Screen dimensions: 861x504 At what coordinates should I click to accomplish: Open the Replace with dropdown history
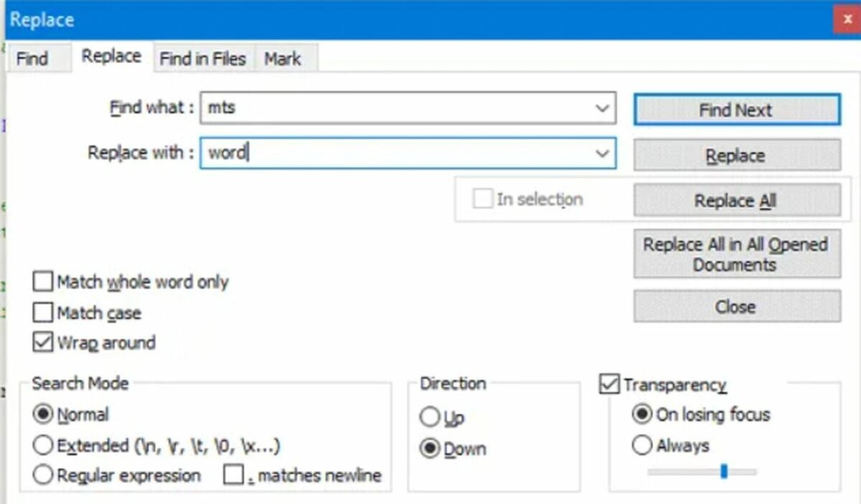[x=603, y=153]
